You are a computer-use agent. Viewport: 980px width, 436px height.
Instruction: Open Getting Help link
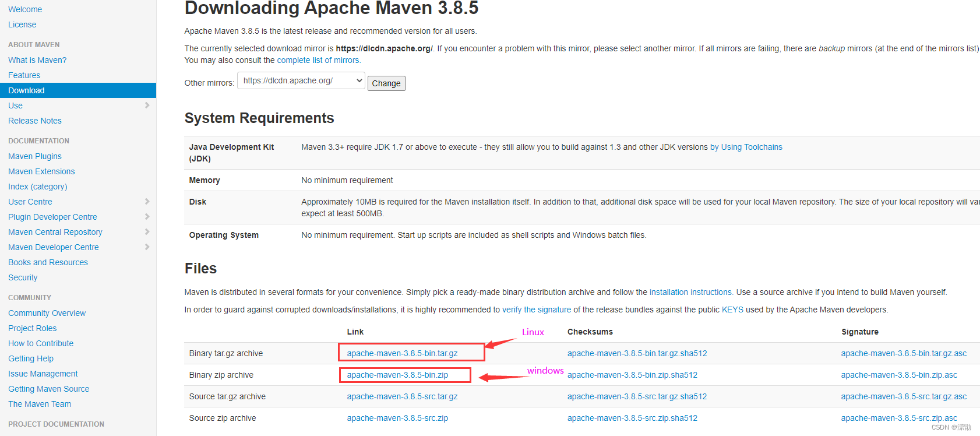coord(31,358)
